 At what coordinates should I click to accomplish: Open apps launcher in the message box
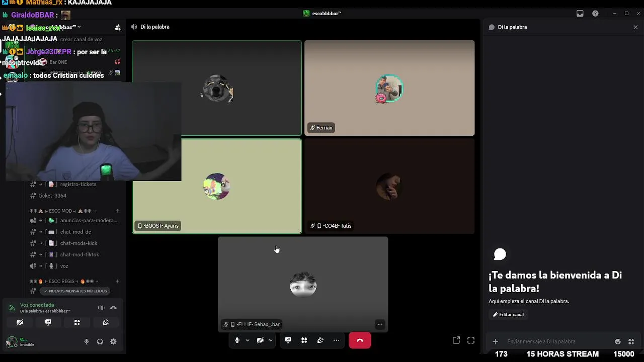631,341
